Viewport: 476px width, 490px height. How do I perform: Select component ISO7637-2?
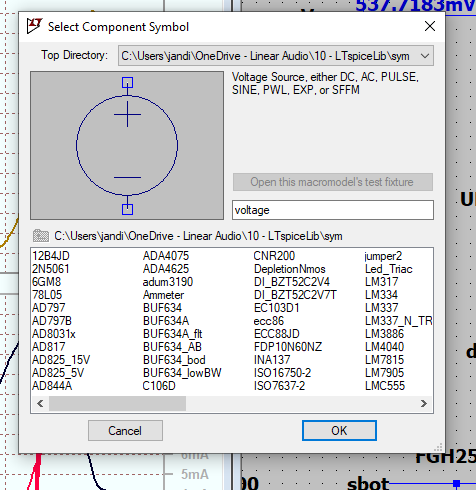coord(279,386)
